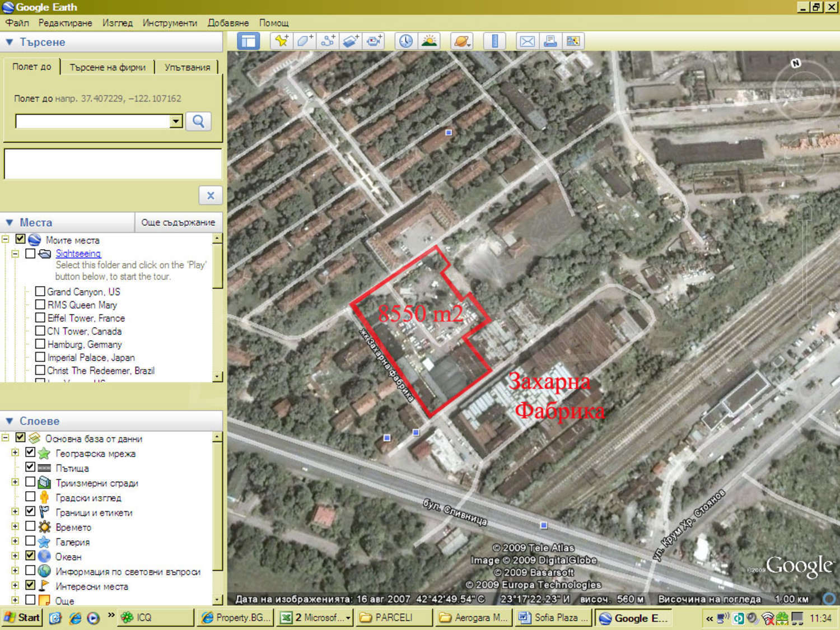840x630 pixels.
Task: Open the Полет до search dropdown arrow
Action: coord(176,121)
